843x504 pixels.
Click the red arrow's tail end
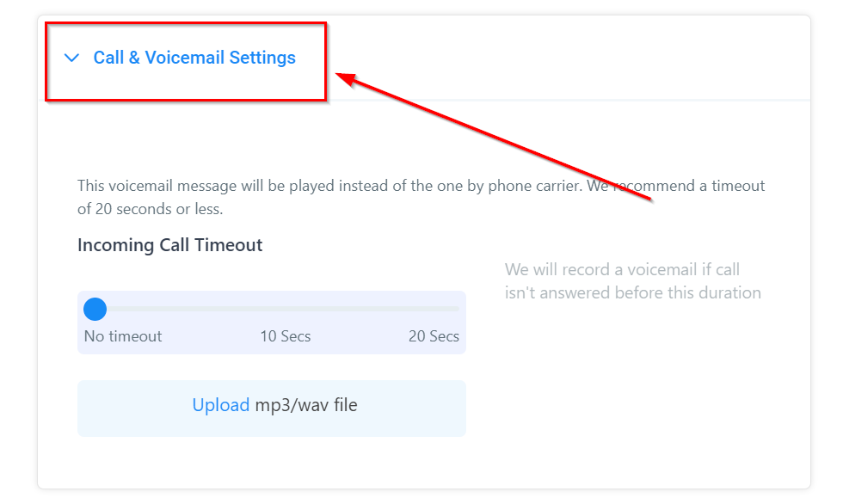point(649,199)
